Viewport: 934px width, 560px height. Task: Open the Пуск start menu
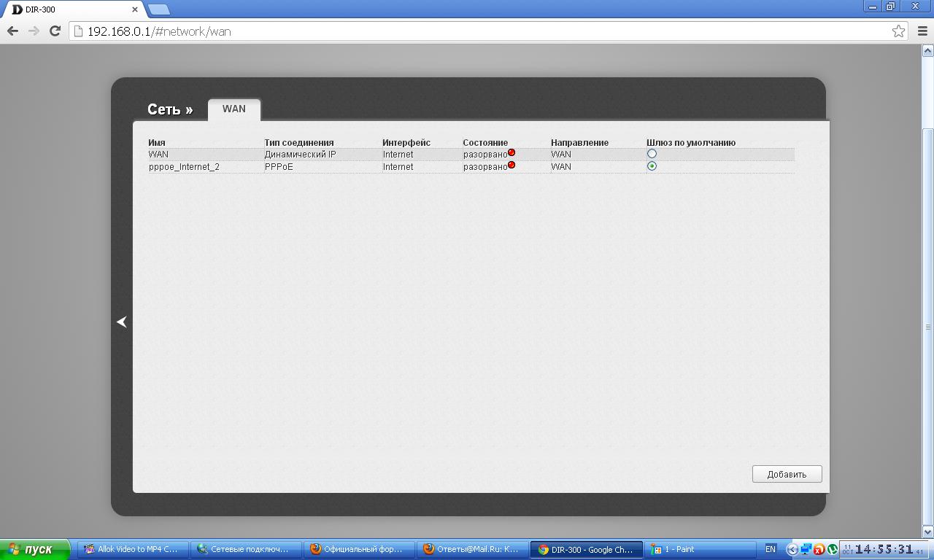[x=35, y=550]
